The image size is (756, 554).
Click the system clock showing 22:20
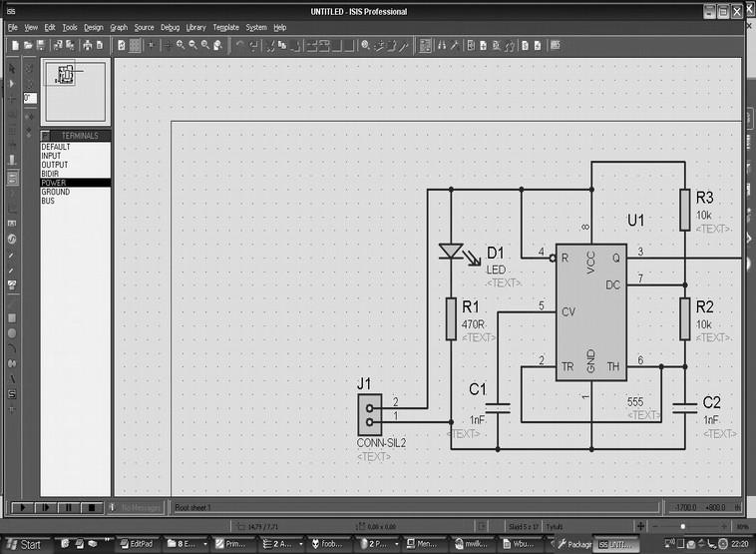click(741, 544)
